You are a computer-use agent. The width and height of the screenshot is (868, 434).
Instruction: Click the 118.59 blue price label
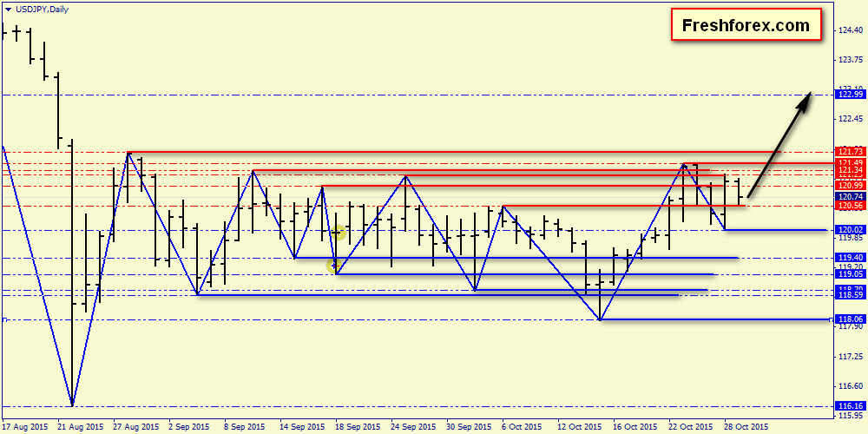click(x=850, y=296)
